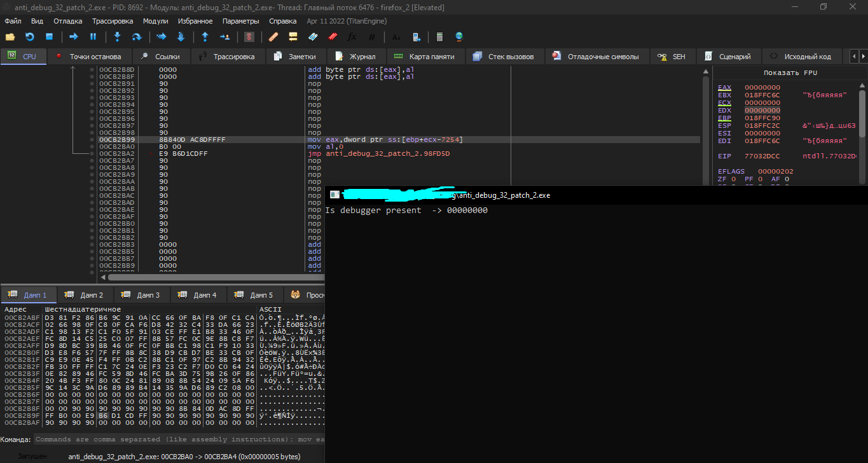Switch to the Ссылки tab
The height and width of the screenshot is (463, 868).
162,56
